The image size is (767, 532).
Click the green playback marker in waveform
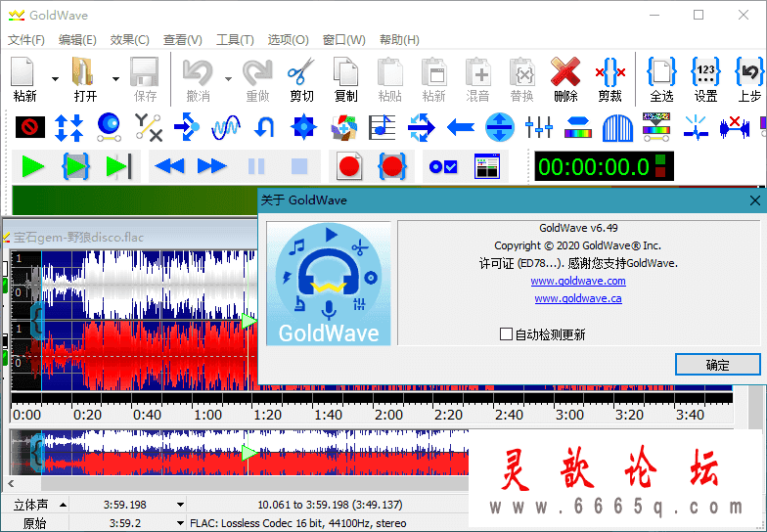tap(248, 321)
